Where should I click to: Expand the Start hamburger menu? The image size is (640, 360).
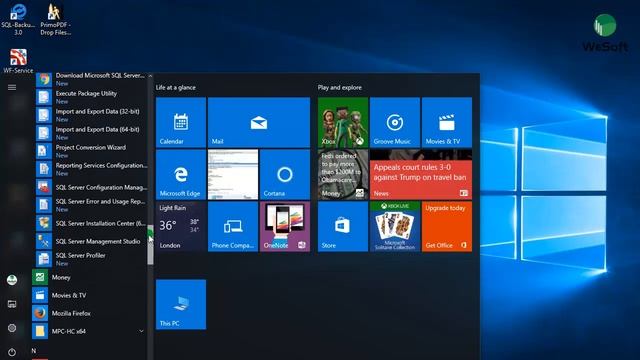click(12, 87)
